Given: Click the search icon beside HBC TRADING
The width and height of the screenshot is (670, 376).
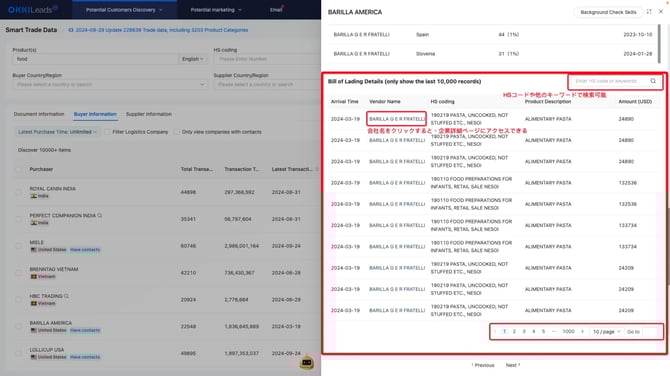Looking at the screenshot, I should (x=67, y=296).
